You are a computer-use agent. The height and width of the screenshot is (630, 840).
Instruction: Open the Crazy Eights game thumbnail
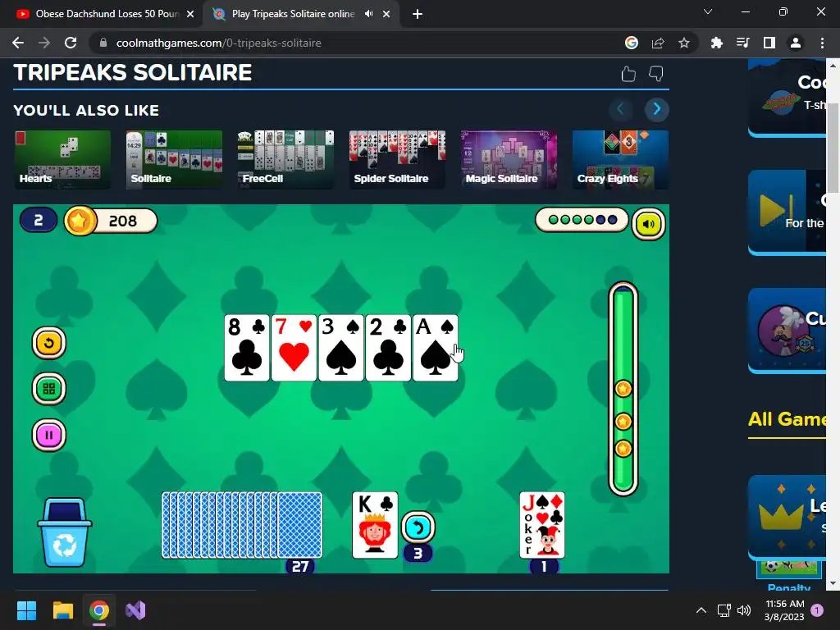[x=620, y=160]
